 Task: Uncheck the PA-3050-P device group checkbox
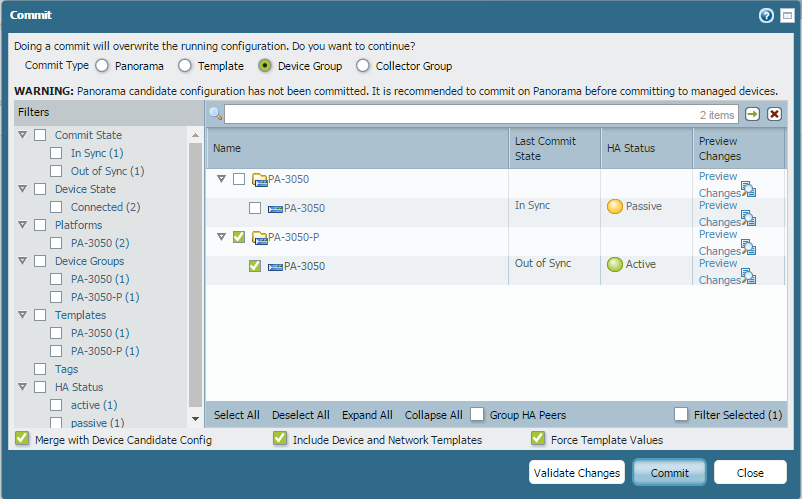(239, 237)
